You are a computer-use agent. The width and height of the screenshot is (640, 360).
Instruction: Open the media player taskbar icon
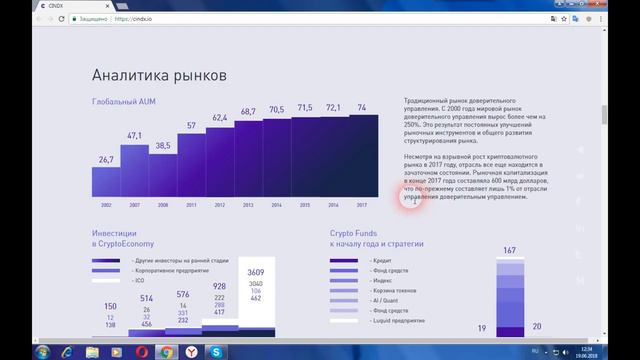117,352
